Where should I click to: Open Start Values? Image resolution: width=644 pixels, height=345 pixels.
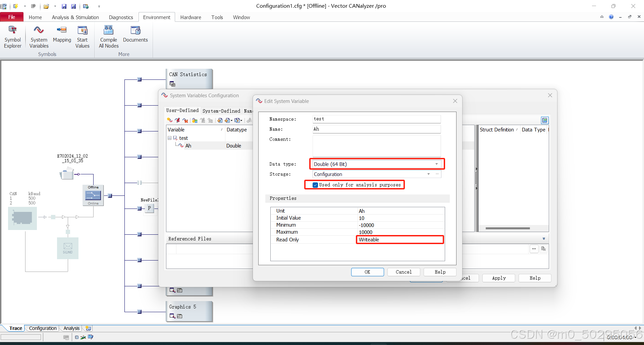[x=83, y=37]
